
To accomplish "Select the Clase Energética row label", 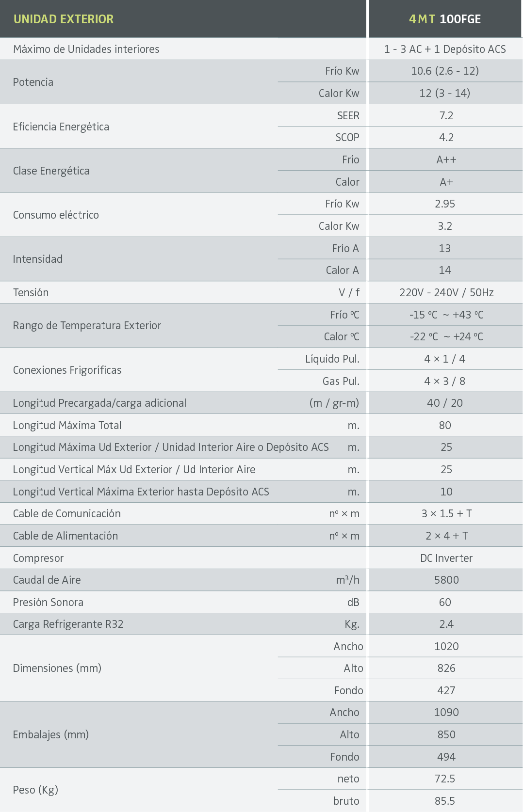I will (x=51, y=171).
